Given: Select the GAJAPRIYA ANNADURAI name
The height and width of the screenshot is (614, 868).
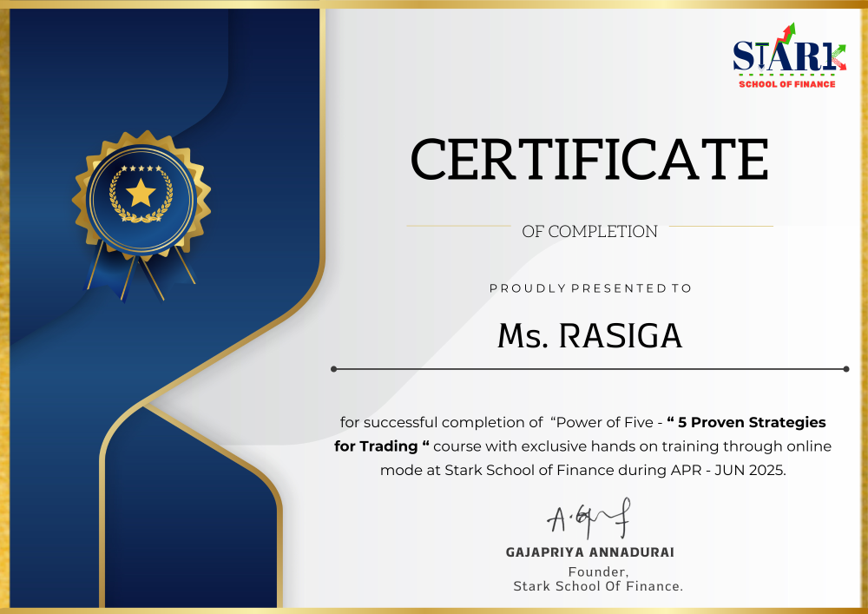Looking at the screenshot, I should [x=589, y=552].
